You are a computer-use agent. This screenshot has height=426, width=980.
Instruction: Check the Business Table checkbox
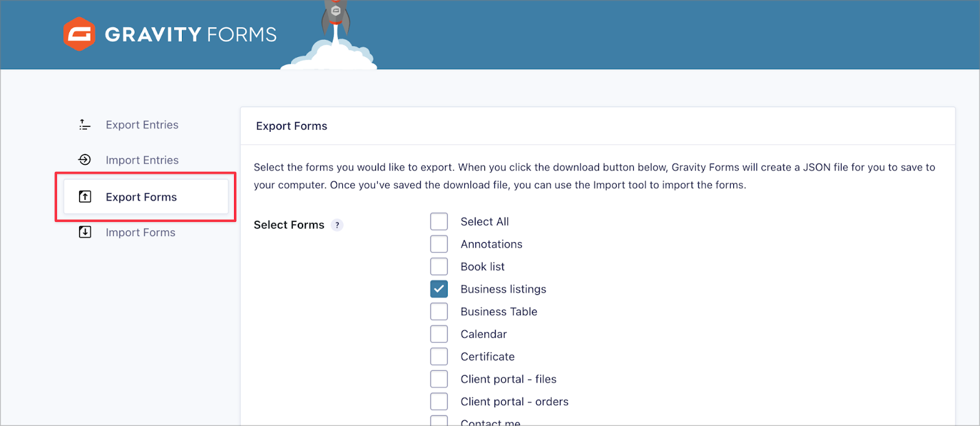tap(439, 311)
